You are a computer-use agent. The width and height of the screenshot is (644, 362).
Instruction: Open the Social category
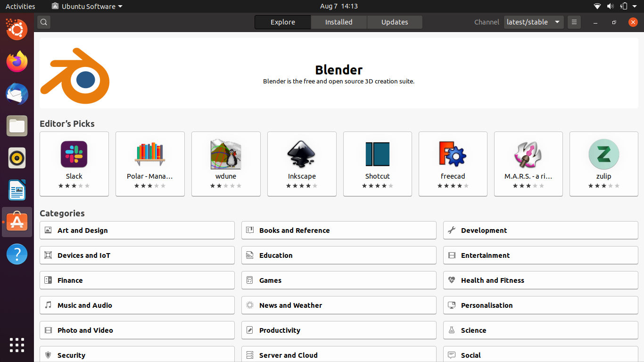[x=541, y=354]
